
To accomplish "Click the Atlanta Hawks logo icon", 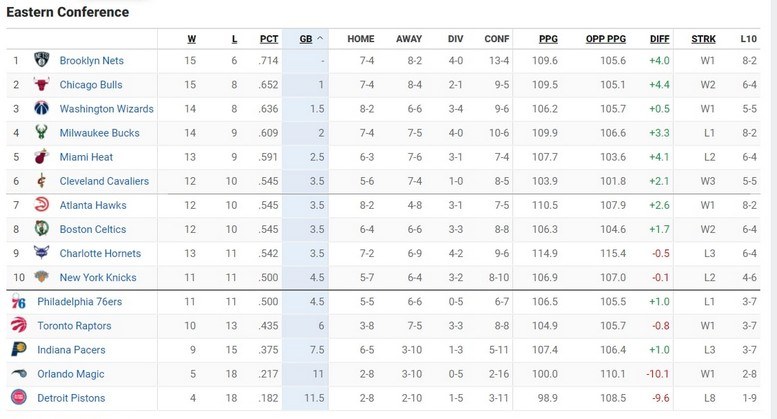I will (x=41, y=205).
